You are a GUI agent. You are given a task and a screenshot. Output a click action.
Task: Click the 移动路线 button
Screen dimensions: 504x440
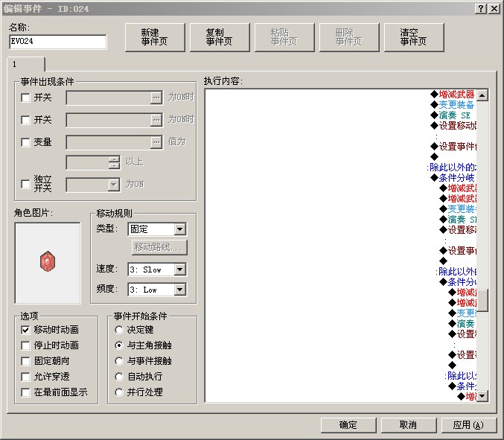pos(159,247)
